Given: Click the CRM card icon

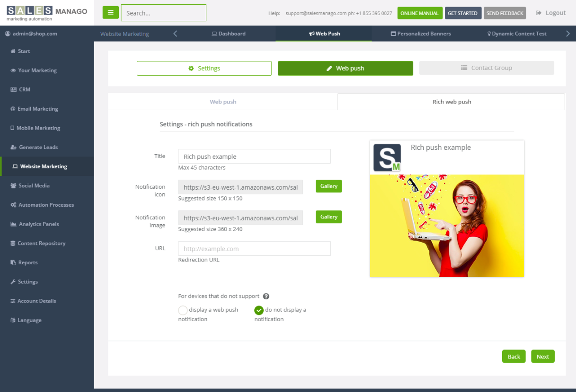Looking at the screenshot, I should tap(14, 89).
